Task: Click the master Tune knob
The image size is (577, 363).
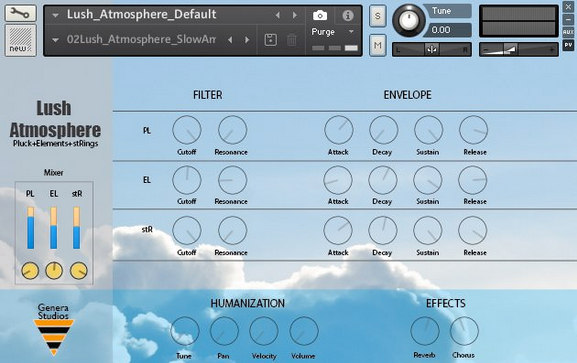Action: coord(408,21)
